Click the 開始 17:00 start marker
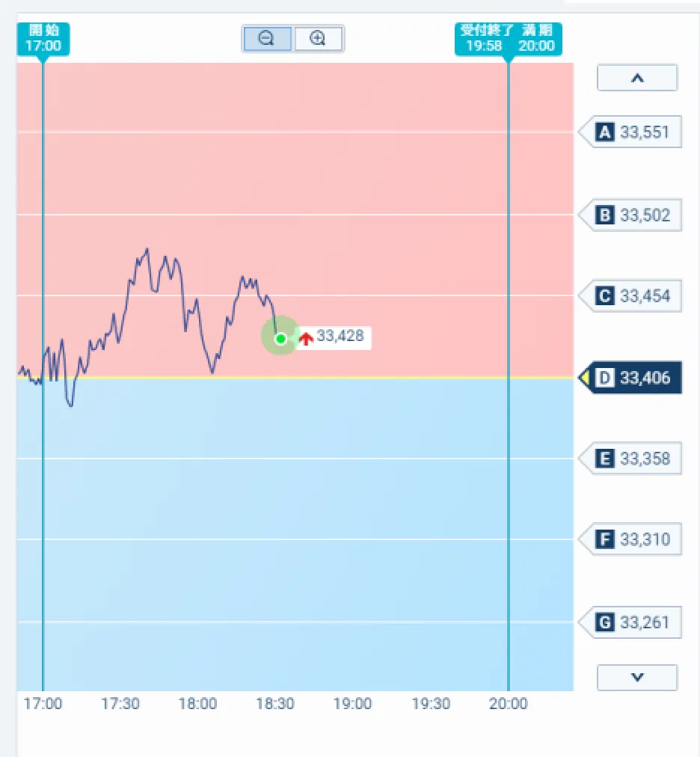The height and width of the screenshot is (757, 700). [x=43, y=38]
